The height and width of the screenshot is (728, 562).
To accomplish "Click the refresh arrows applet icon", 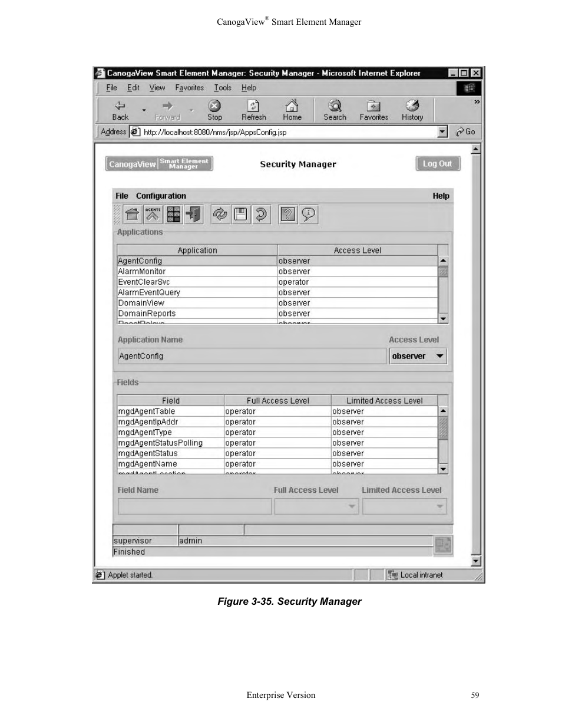I will [x=220, y=215].
